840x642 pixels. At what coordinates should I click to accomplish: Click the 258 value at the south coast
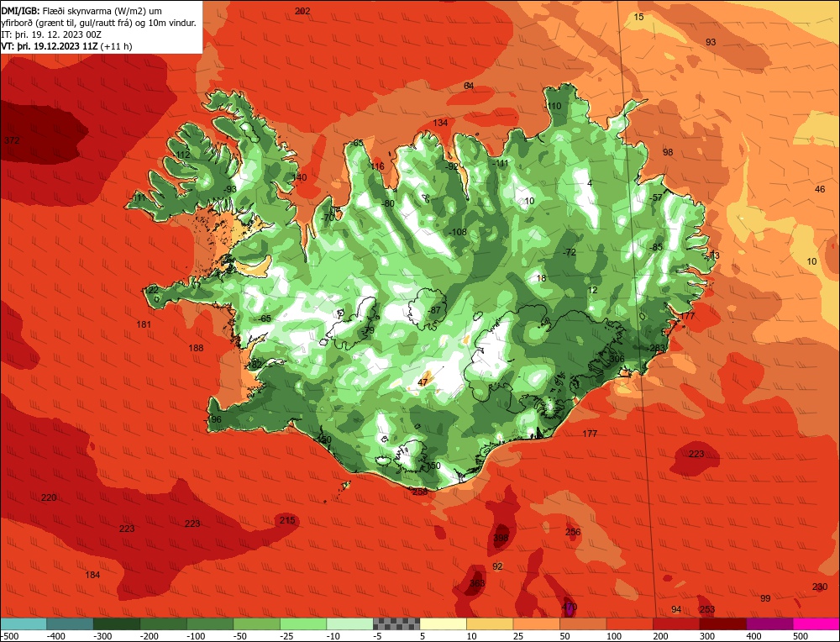pos(420,492)
